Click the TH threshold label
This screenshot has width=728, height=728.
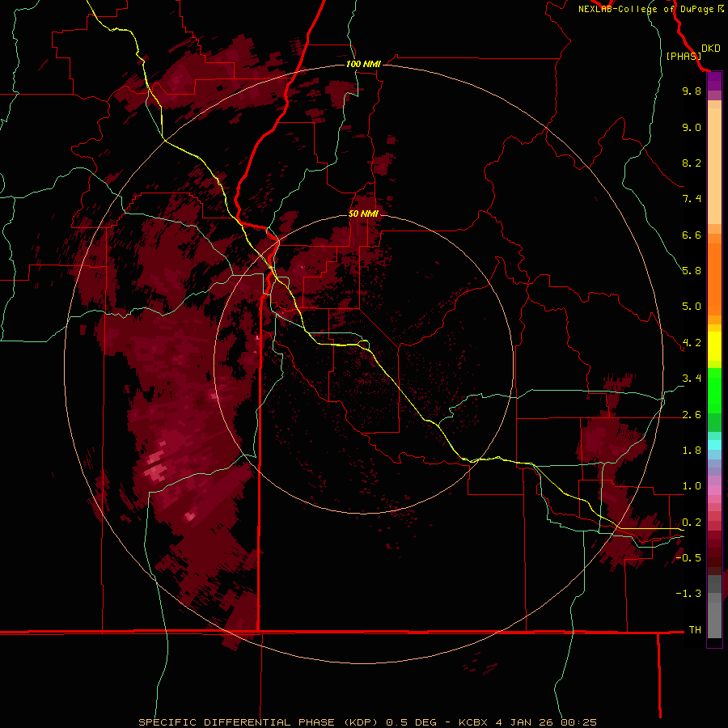695,630
